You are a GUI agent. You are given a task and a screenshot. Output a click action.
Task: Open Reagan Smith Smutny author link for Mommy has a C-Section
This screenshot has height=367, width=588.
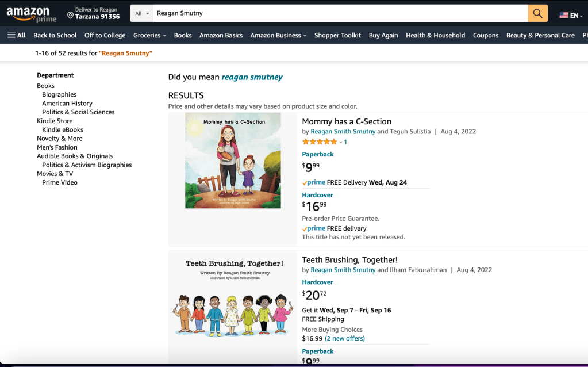[x=343, y=131]
